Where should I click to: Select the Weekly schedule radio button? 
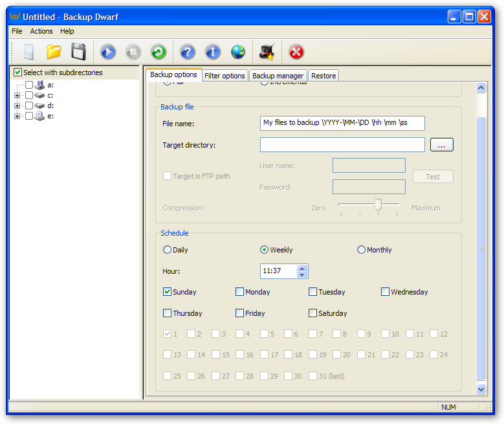tap(264, 250)
